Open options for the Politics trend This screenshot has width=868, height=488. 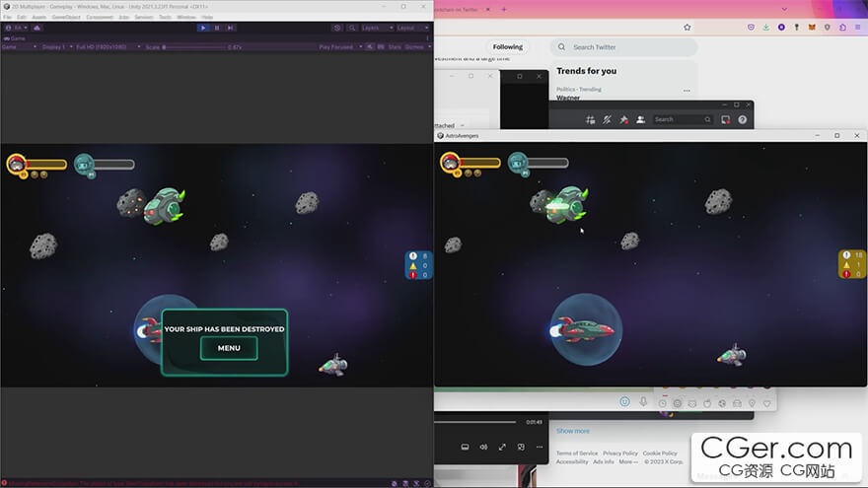pyautogui.click(x=687, y=90)
